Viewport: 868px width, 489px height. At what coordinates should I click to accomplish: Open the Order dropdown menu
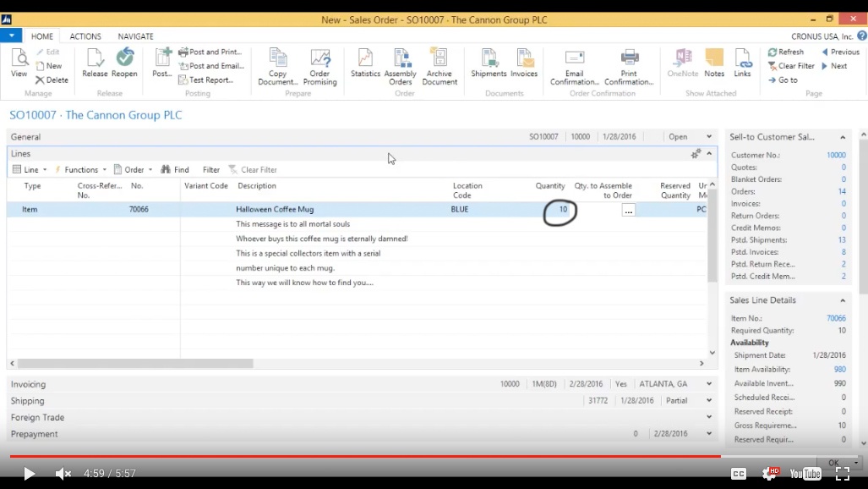[x=133, y=170]
